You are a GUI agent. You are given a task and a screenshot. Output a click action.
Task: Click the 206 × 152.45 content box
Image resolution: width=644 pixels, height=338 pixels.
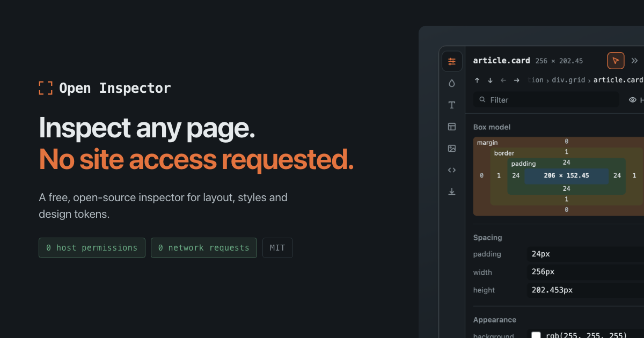[566, 175]
